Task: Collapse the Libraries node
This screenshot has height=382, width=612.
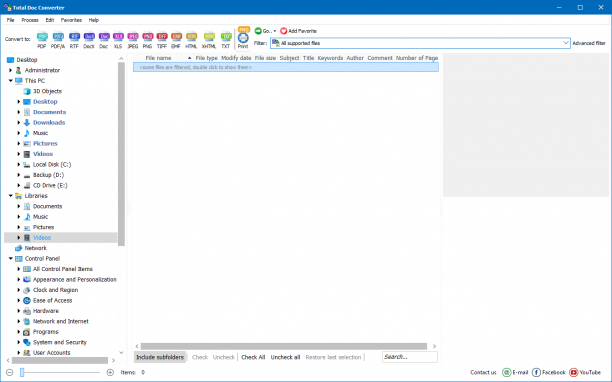Action: pos(11,195)
